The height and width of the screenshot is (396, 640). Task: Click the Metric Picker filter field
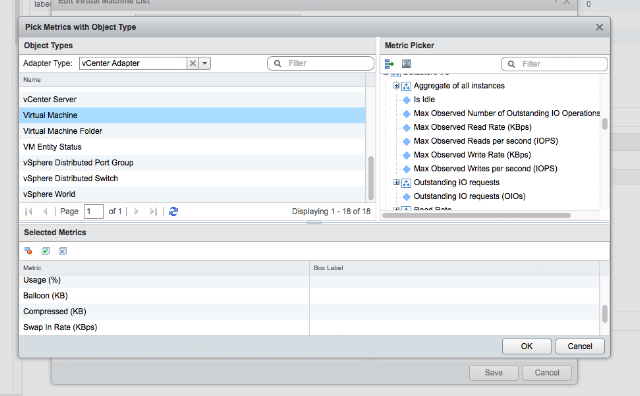point(554,64)
